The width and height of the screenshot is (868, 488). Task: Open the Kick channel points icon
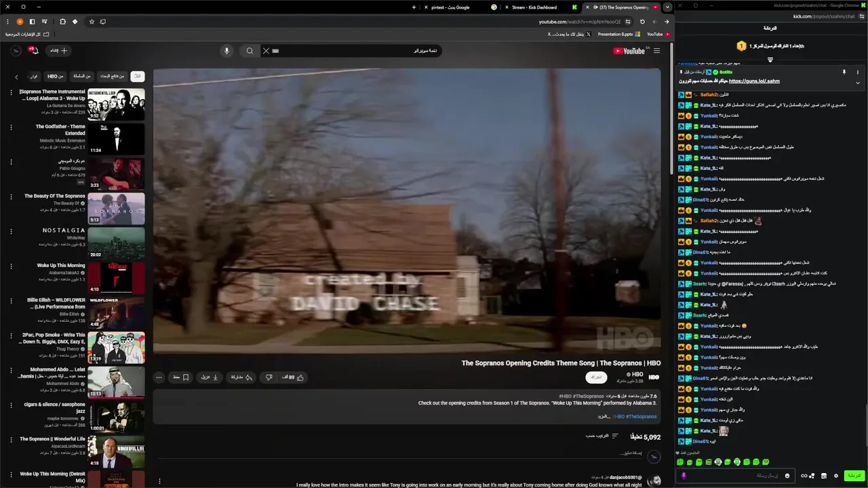pos(812,476)
